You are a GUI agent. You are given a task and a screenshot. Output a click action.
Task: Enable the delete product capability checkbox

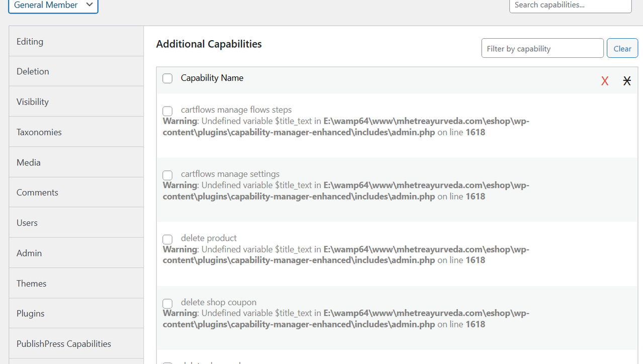point(167,239)
